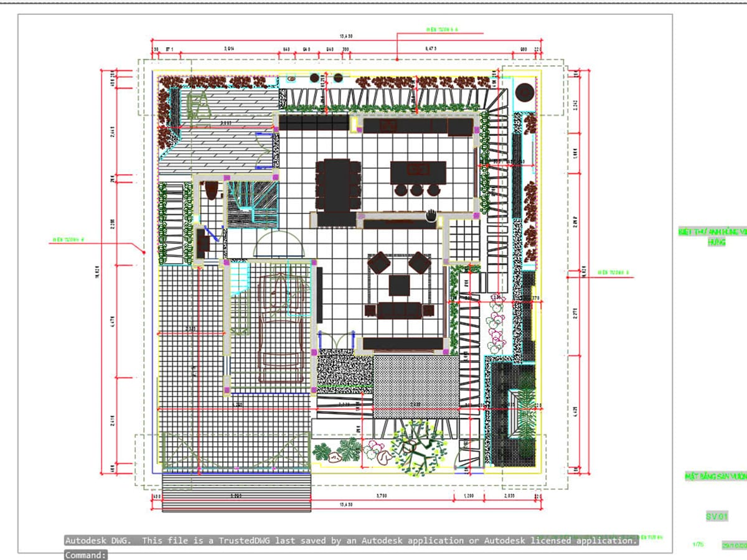This screenshot has height=560, width=747.
Task: Select the green HIÊN TƯỜNG label on the left
Action: (67, 239)
